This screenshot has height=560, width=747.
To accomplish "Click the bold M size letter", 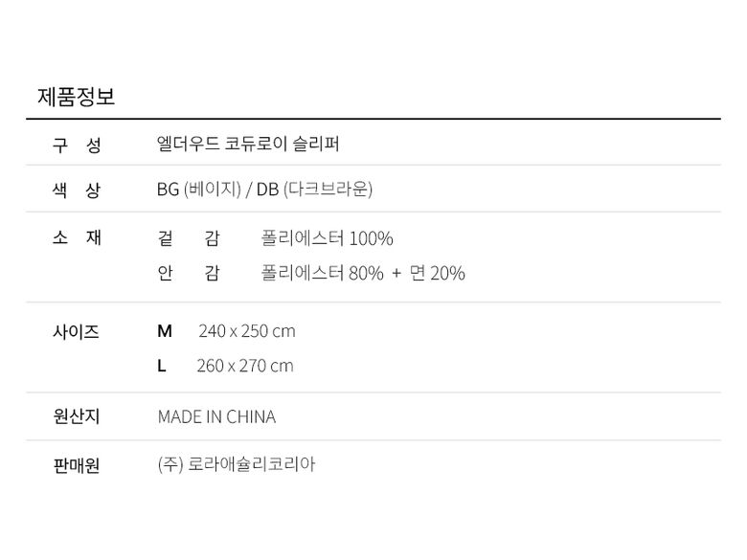I will pos(165,331).
